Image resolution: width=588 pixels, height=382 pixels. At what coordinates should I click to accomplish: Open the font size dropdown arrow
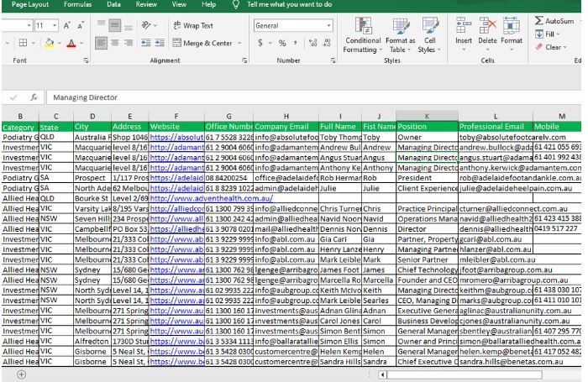click(x=55, y=25)
